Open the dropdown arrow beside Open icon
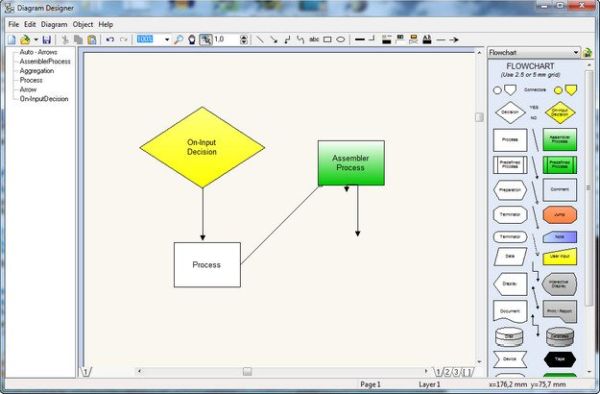Viewport: 600px width, 394px height. (x=36, y=39)
